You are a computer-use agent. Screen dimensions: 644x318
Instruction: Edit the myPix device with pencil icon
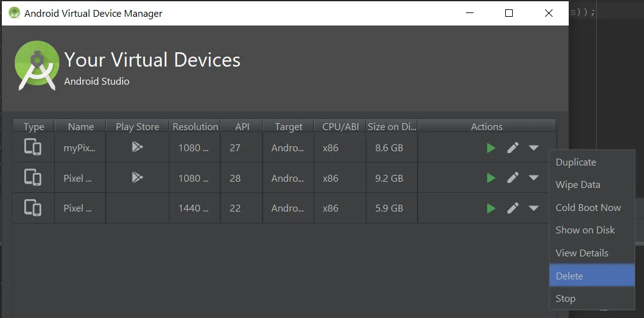coord(513,148)
